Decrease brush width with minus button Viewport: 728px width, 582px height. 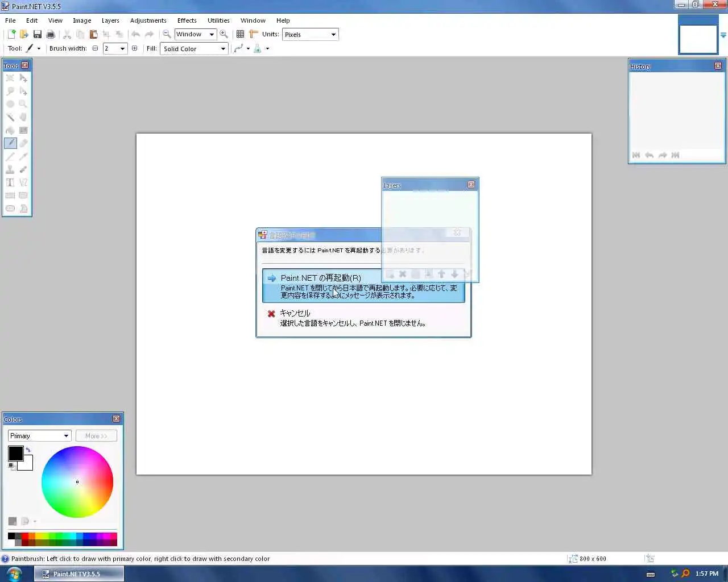coord(95,48)
